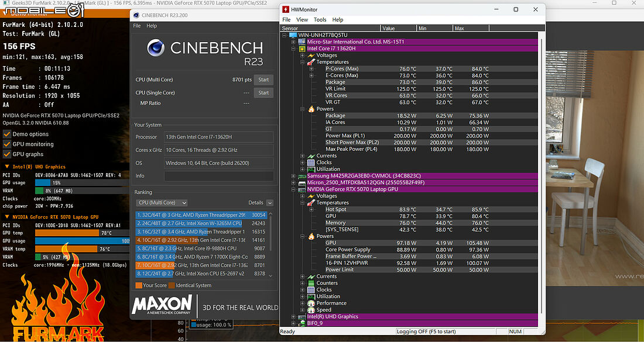Collapse the WIN-UNH2T7BQ5TU root node

(x=284, y=35)
